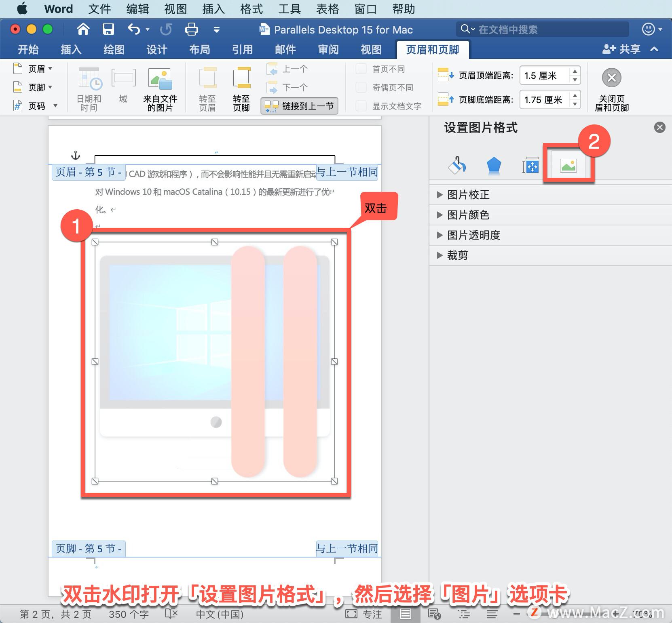The height and width of the screenshot is (623, 672).
Task: Insert picture from file into header
Action: coord(161,87)
